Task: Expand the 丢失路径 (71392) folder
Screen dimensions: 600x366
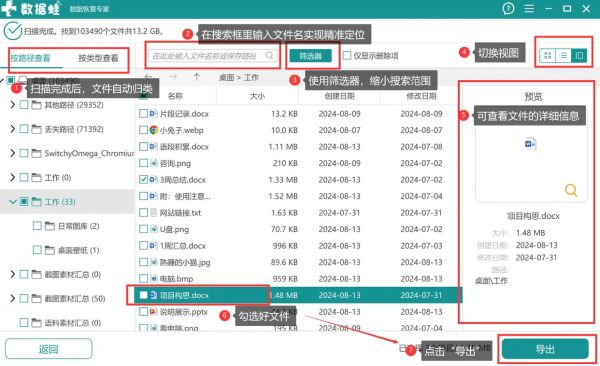Action: 13,129
